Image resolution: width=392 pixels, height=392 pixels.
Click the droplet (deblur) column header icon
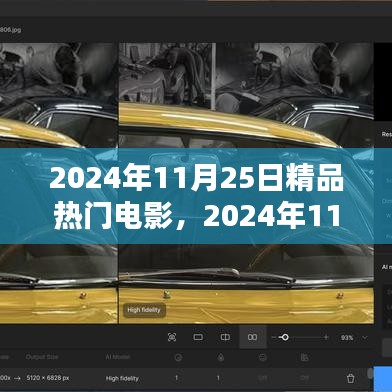221,358
